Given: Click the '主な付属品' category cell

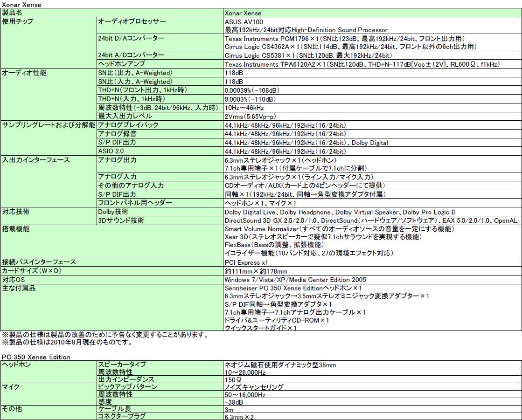Looking at the screenshot, I should (112, 307).
